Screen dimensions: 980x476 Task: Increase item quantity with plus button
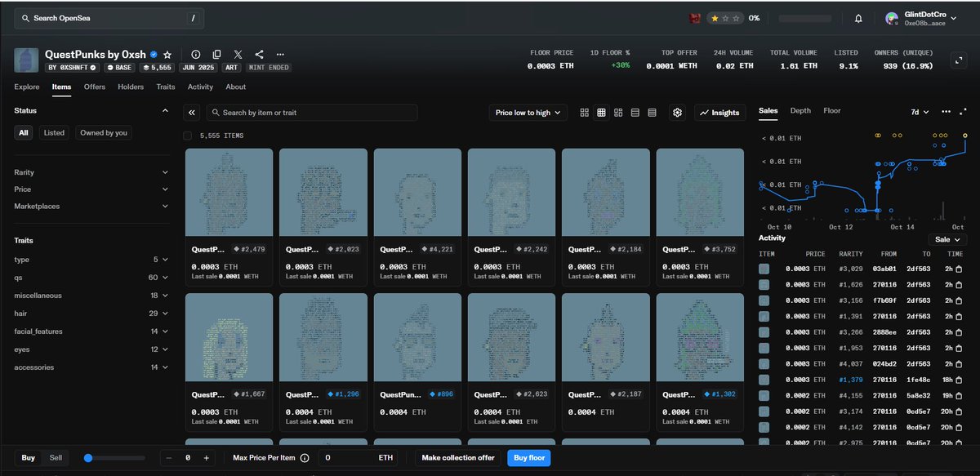(x=207, y=458)
